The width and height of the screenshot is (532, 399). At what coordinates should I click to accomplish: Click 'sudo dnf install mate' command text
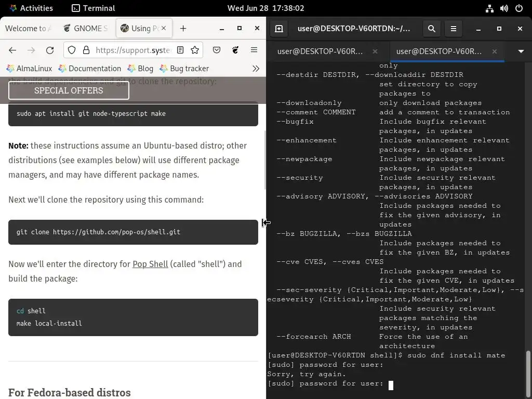click(x=456, y=355)
